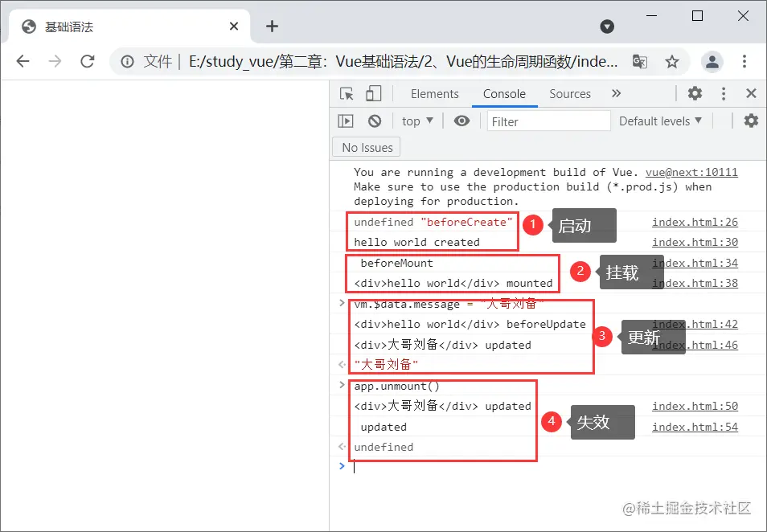Viewport: 767px width, 532px height.
Task: Click inside the console Filter field
Action: (x=547, y=121)
